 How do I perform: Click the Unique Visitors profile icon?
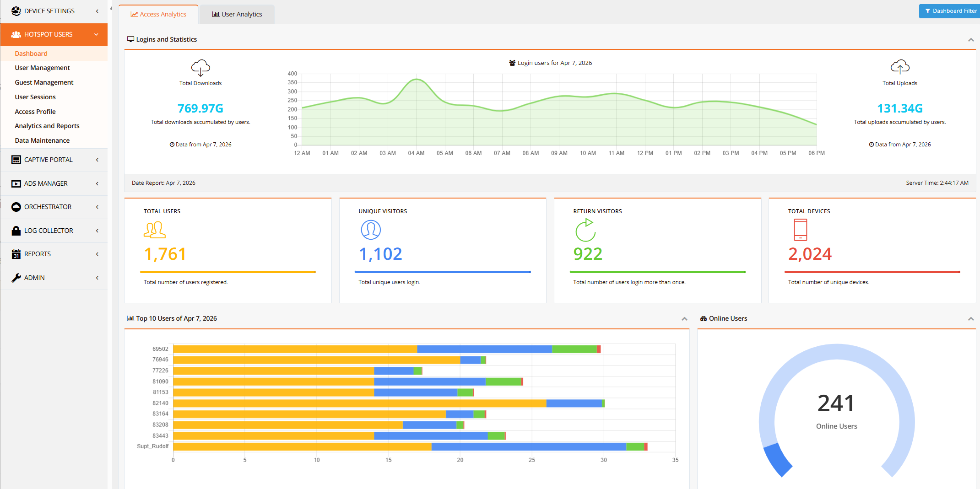(371, 230)
